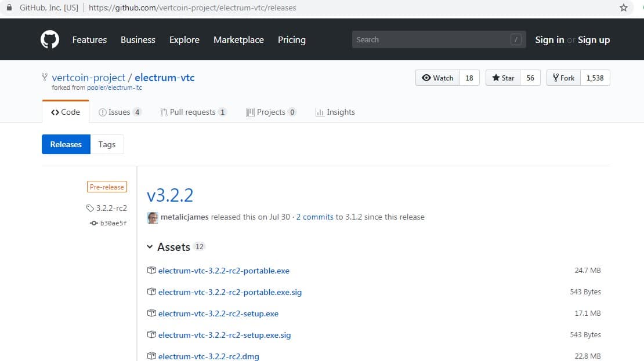Viewport: 644px width, 361px height.
Task: Switch to the Tags view
Action: coord(107,144)
